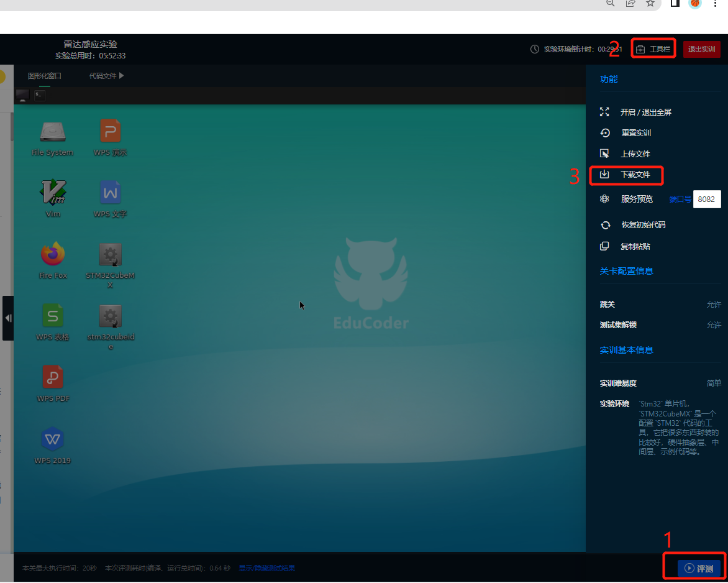Expand the collapsed left side panel arrow
Image resolution: width=728 pixels, height=583 pixels.
tap(8, 318)
